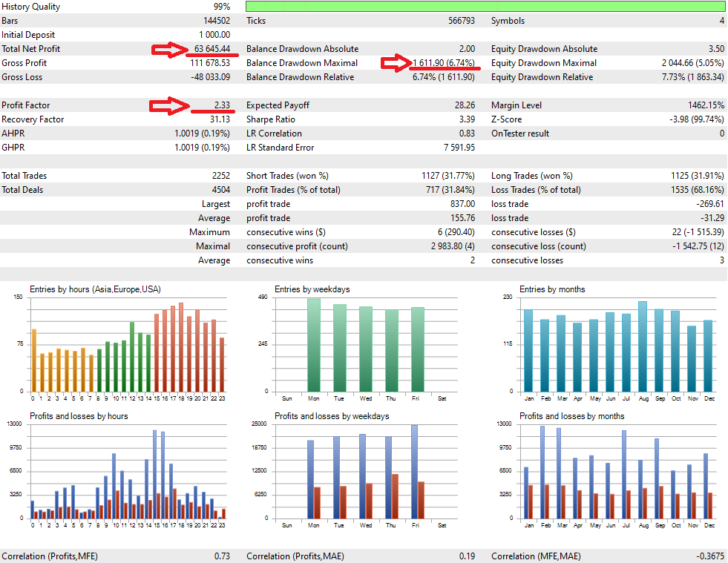Image resolution: width=728 pixels, height=563 pixels.
Task: Click the green History Quality progress bar
Action: coord(485,7)
